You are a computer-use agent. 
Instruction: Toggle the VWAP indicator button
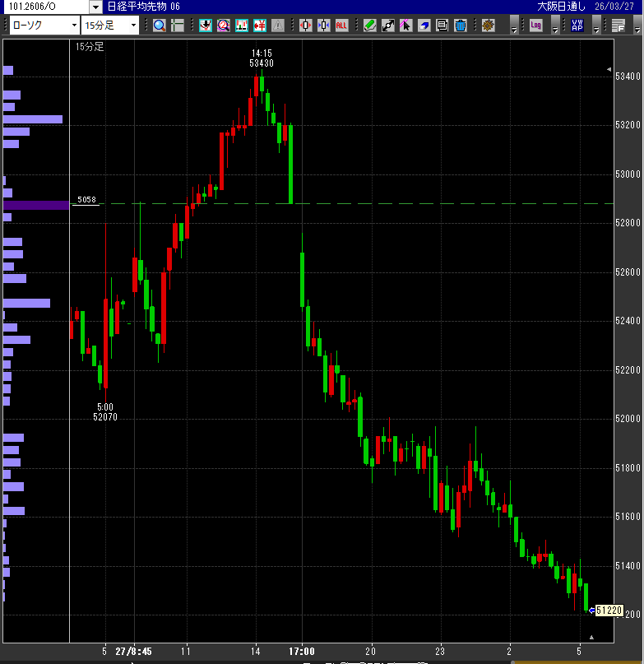pyautogui.click(x=577, y=26)
